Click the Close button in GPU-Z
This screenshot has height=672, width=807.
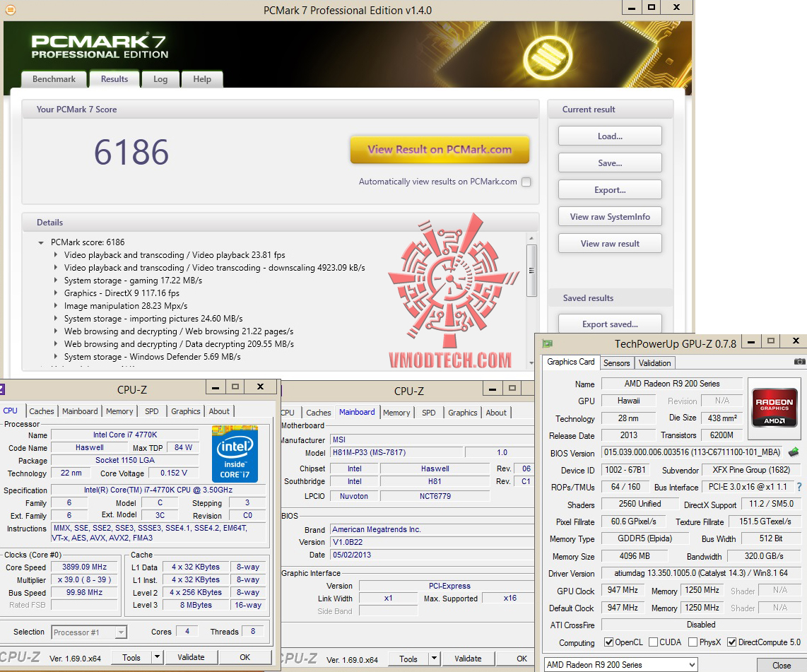(x=782, y=666)
